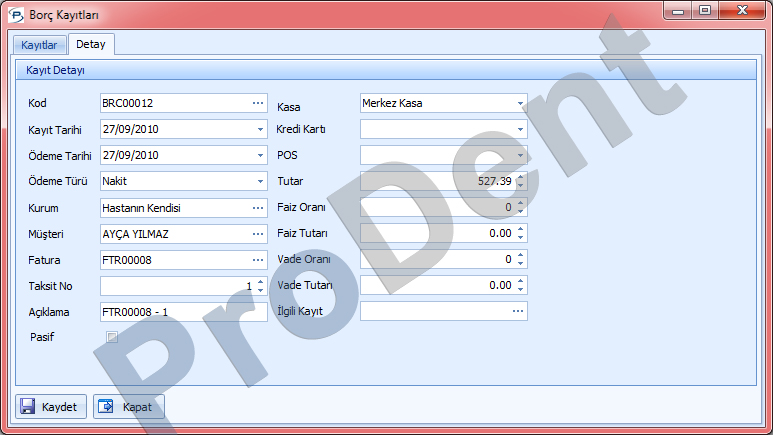This screenshot has height=435, width=773.
Task: Increase Vade Oranı with up spinner
Action: coord(521,255)
